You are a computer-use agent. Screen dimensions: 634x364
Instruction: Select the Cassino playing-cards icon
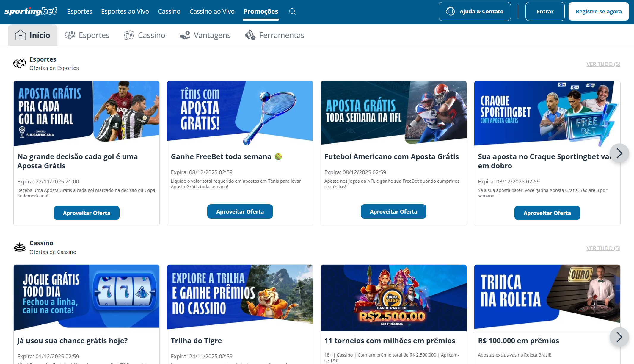tap(129, 35)
